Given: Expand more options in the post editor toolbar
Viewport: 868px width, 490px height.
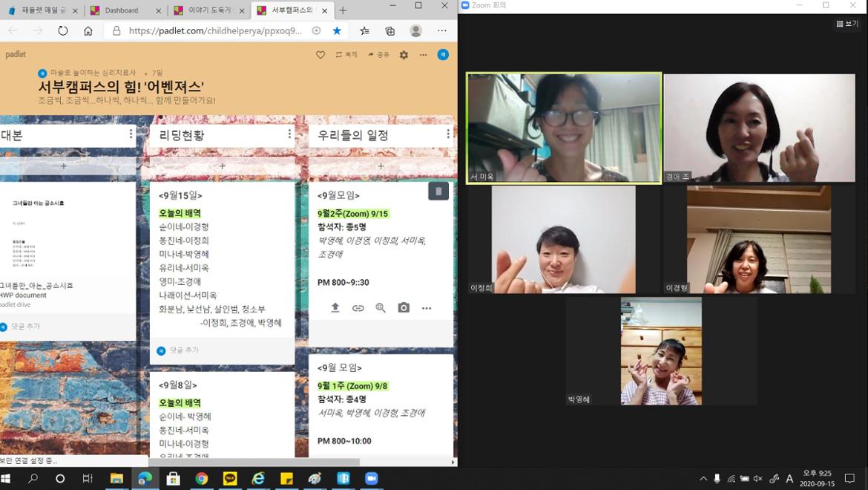Looking at the screenshot, I should click(427, 307).
